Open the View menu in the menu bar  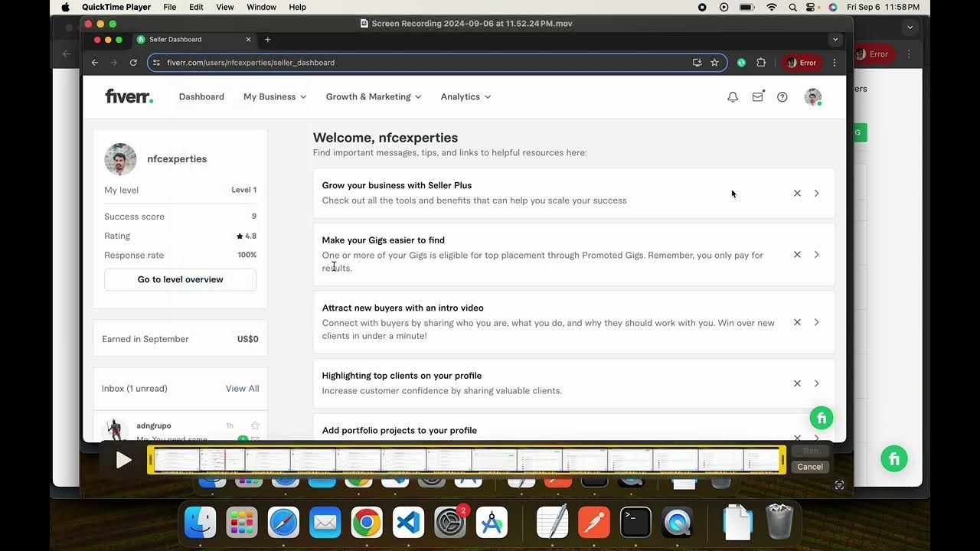[x=225, y=7]
